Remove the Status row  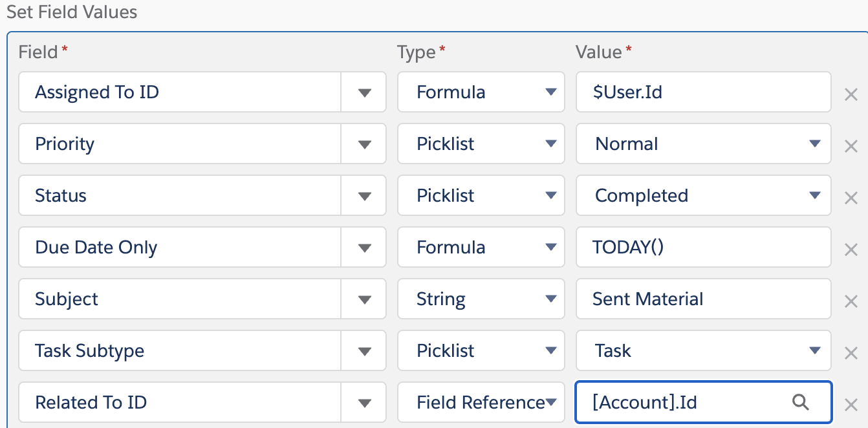pos(851,197)
